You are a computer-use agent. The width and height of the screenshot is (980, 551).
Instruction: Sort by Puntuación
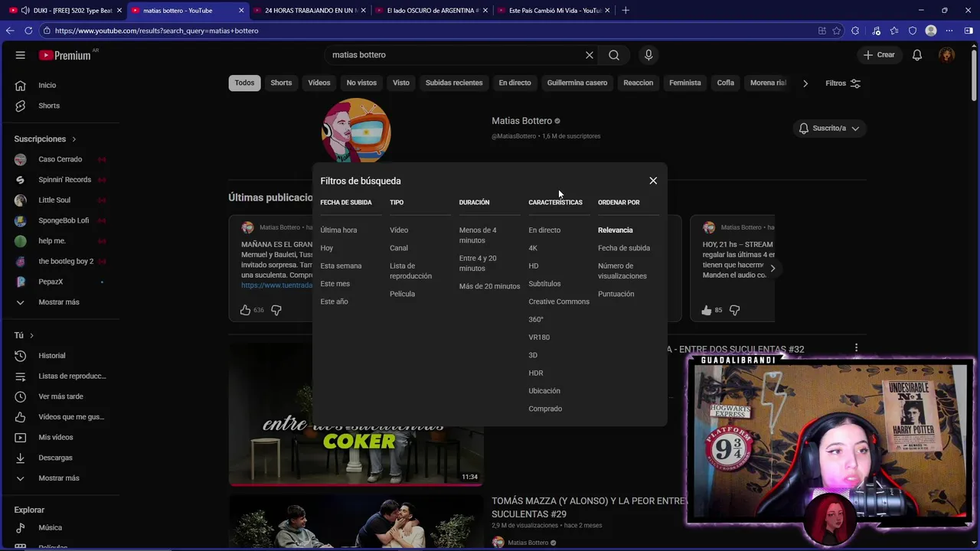[616, 294]
